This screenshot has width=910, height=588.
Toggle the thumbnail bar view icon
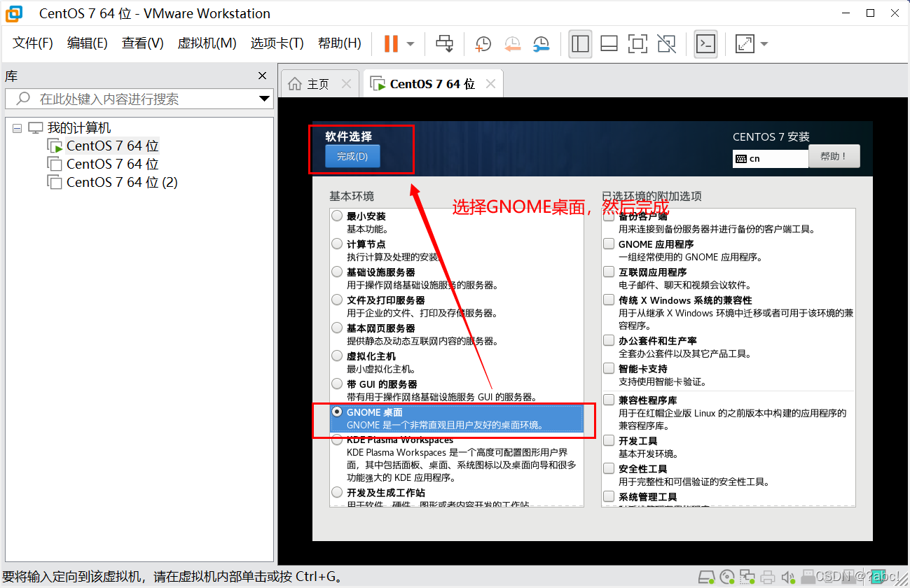[x=609, y=43]
